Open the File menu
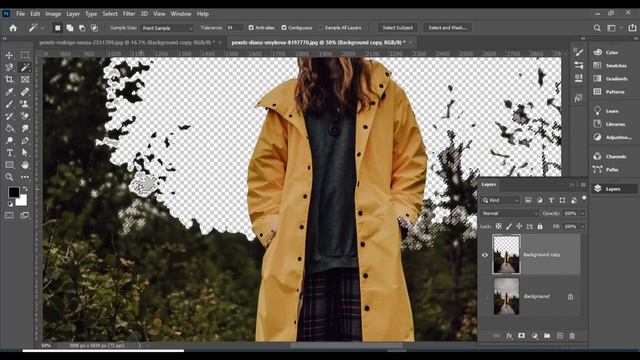The width and height of the screenshot is (640, 360). click(20, 13)
